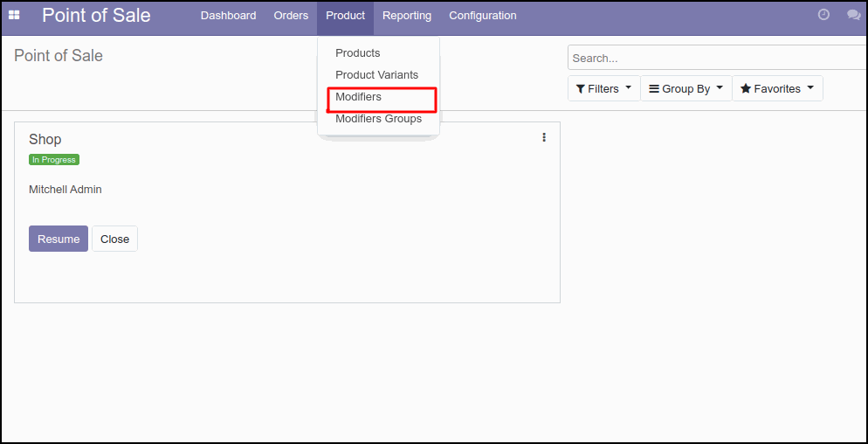The height and width of the screenshot is (444, 868).
Task: Click the Shop card title
Action: (x=45, y=139)
